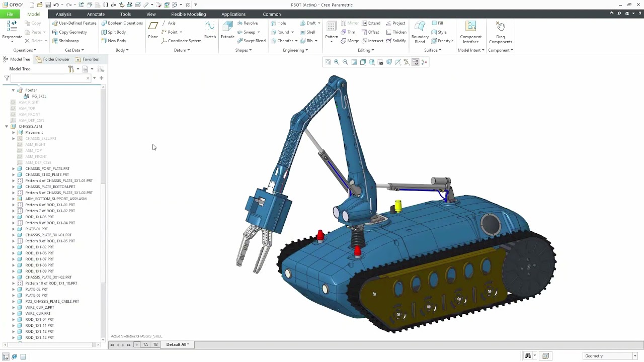
Task: Click the Split Body button
Action: click(x=113, y=32)
